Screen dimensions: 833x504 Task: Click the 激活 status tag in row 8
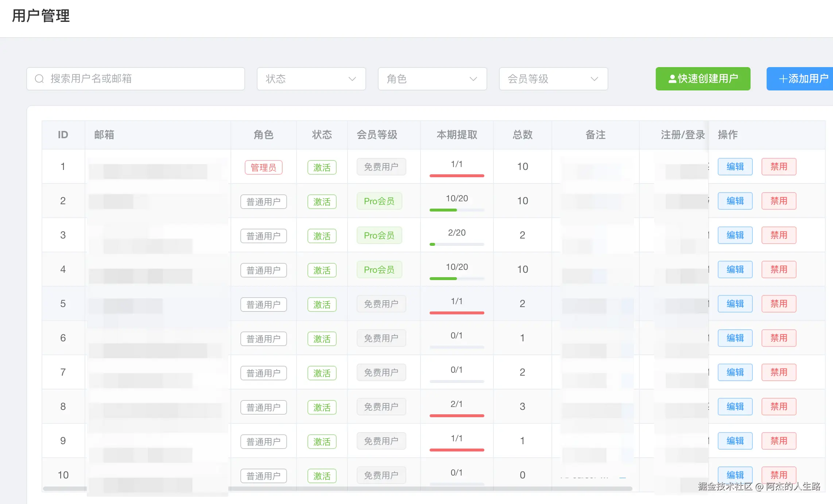[x=322, y=407]
